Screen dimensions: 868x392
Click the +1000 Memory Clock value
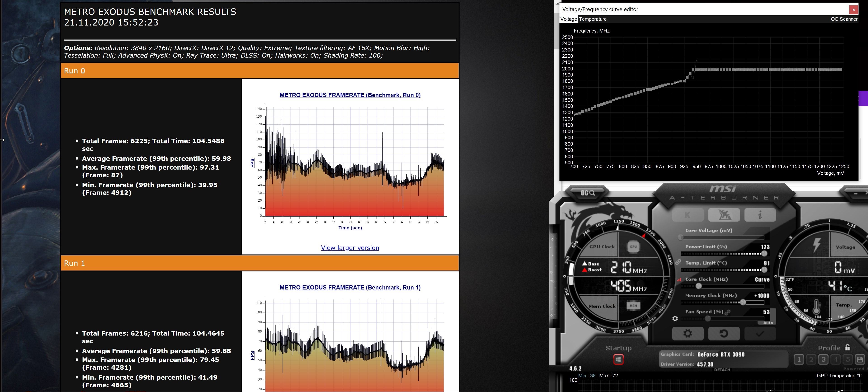762,296
